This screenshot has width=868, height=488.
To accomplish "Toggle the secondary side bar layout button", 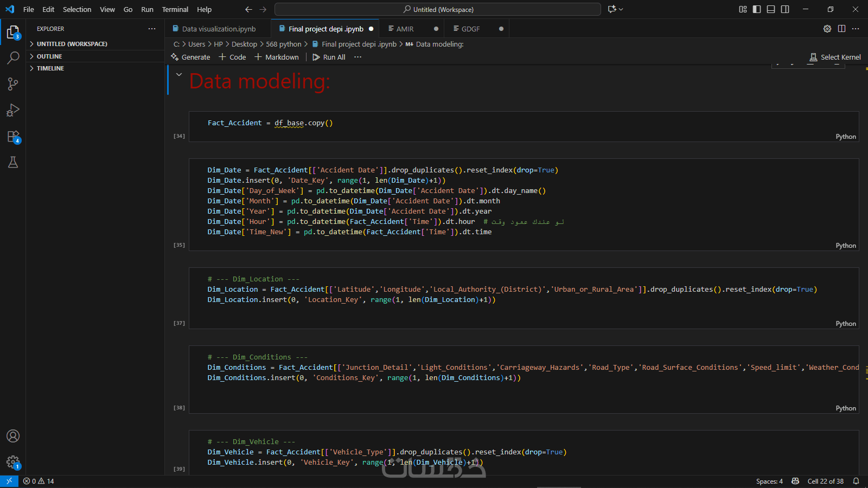I will point(785,9).
